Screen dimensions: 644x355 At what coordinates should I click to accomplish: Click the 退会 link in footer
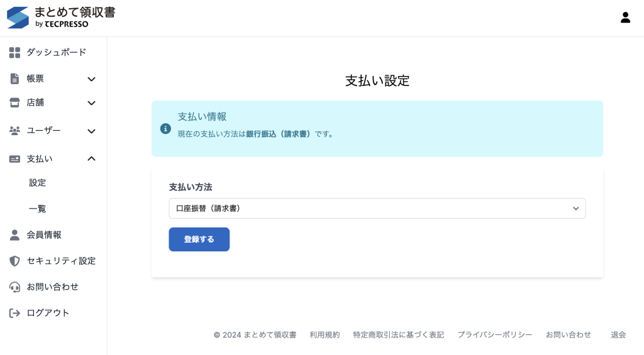click(x=618, y=335)
